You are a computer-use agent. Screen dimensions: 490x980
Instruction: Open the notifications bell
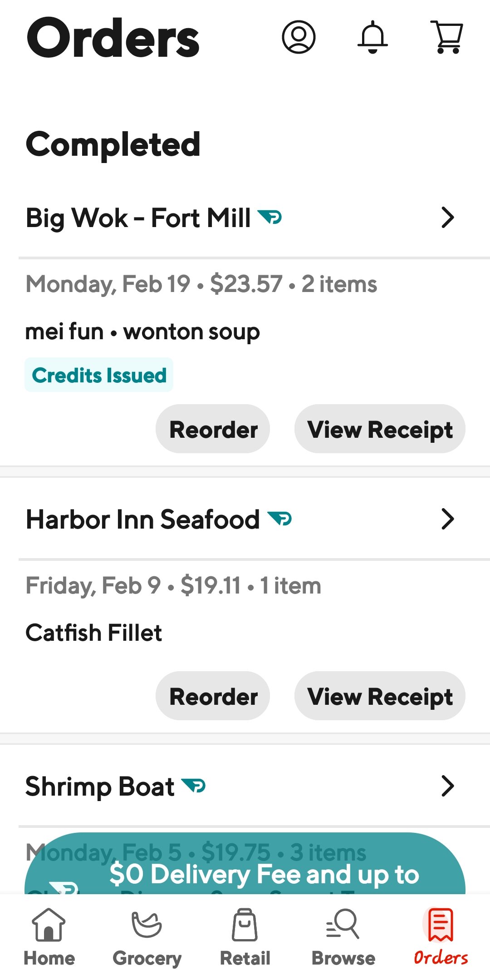pos(372,37)
